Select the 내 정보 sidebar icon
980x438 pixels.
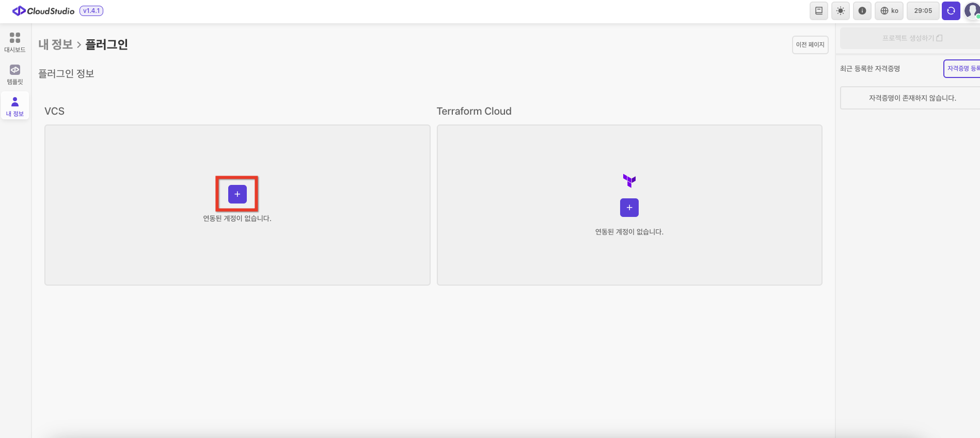pos(15,106)
